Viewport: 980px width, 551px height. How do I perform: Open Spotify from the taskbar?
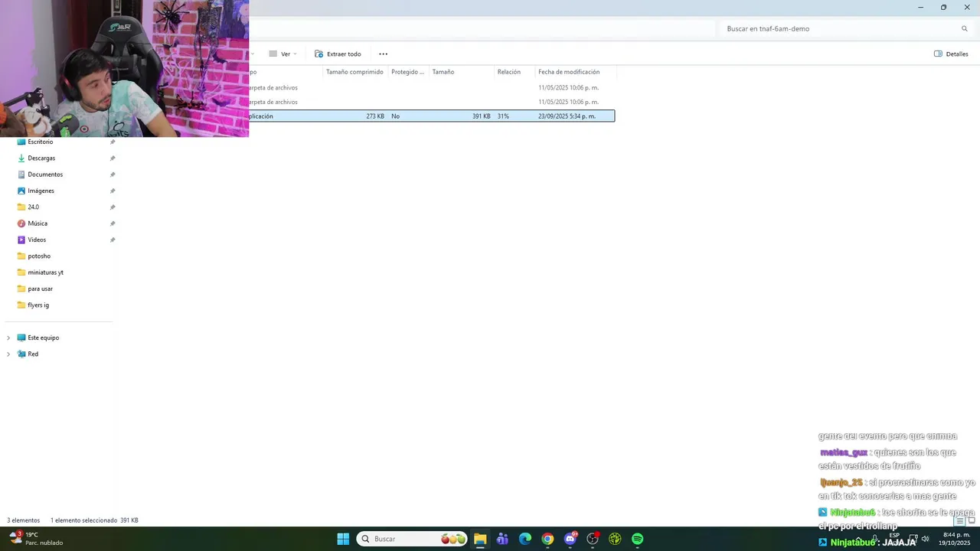[x=638, y=539]
